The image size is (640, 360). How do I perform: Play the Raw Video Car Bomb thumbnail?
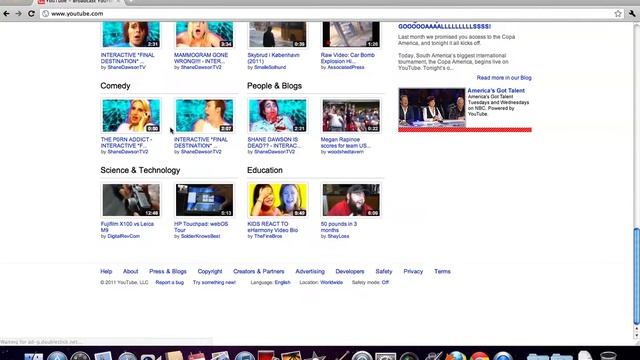tap(351, 34)
